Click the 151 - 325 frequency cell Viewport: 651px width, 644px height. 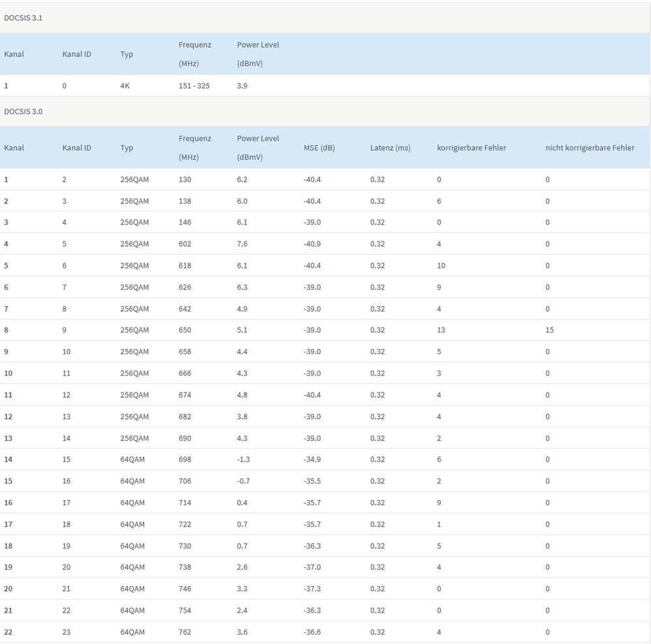click(194, 85)
